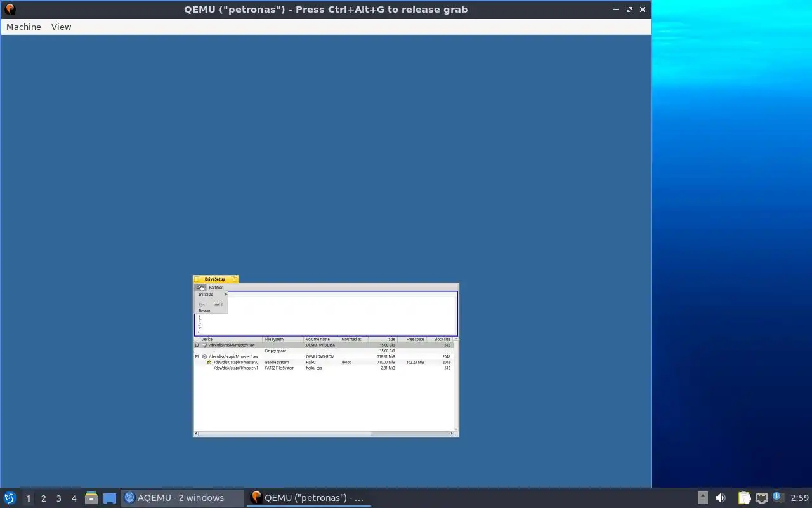
Task: Click the haiku esp volume name
Action: point(314,368)
